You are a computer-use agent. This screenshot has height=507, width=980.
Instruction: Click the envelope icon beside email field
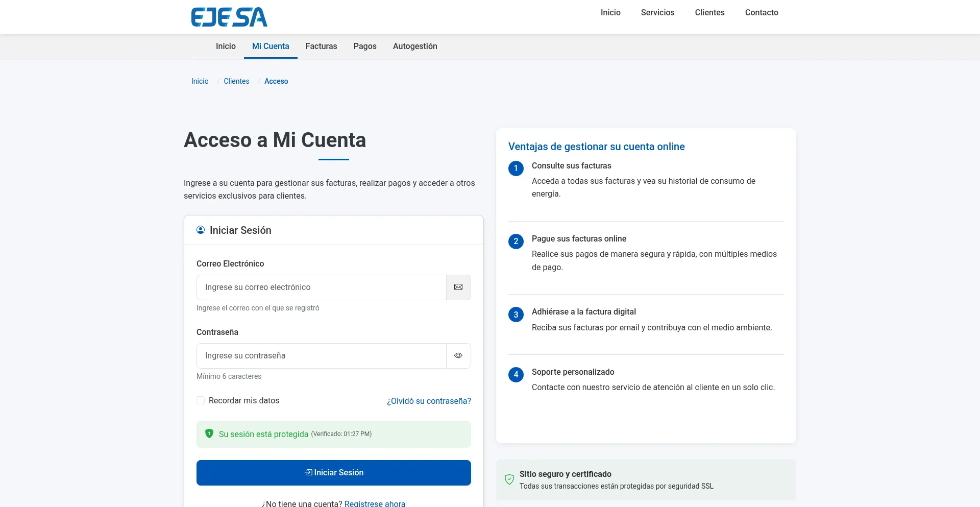point(458,287)
